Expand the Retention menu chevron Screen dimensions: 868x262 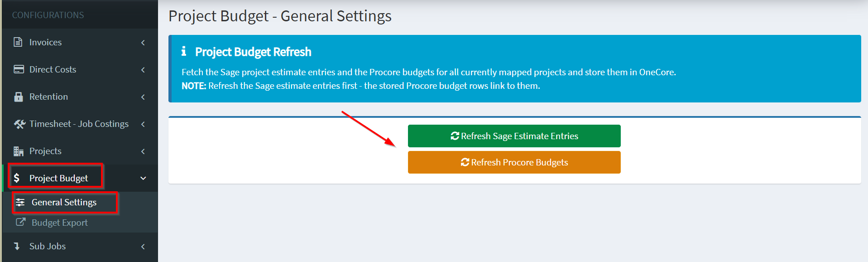[x=143, y=97]
